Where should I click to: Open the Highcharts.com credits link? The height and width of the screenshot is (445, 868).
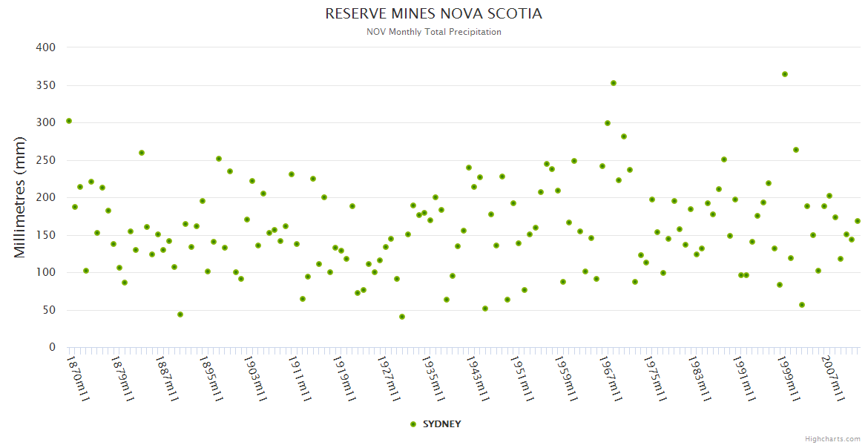tap(832, 438)
